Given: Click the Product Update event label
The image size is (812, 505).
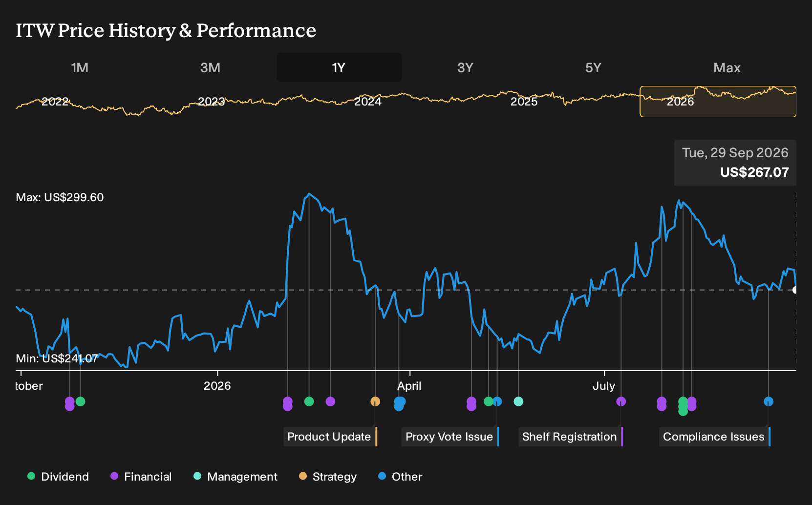Looking at the screenshot, I should [x=330, y=437].
